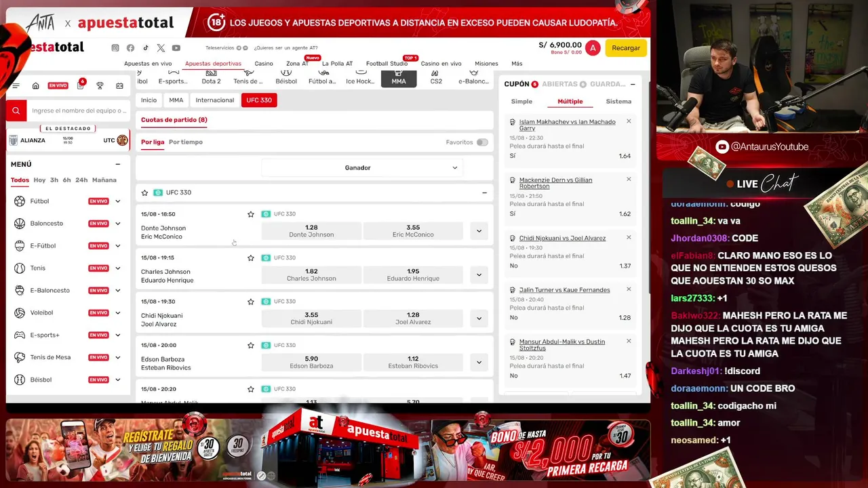The height and width of the screenshot is (488, 868).
Task: Open the results scoreboard icon in sidebar
Action: (120, 86)
